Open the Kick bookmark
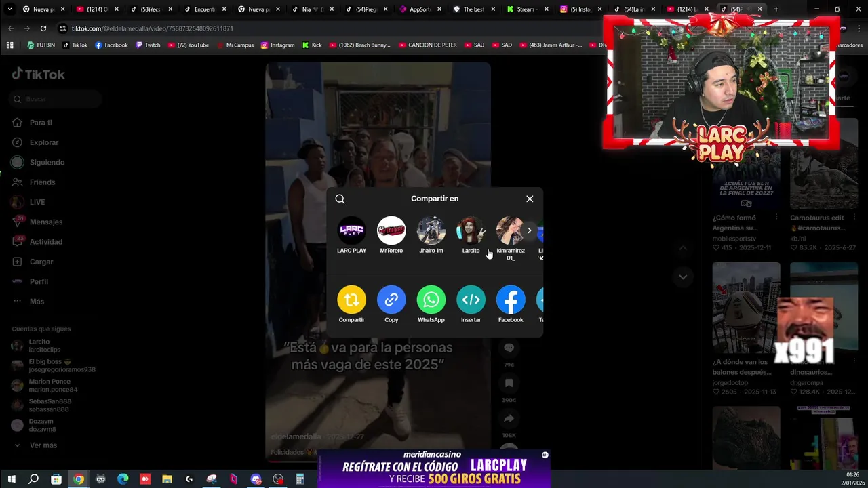The height and width of the screenshot is (488, 868). click(312, 45)
